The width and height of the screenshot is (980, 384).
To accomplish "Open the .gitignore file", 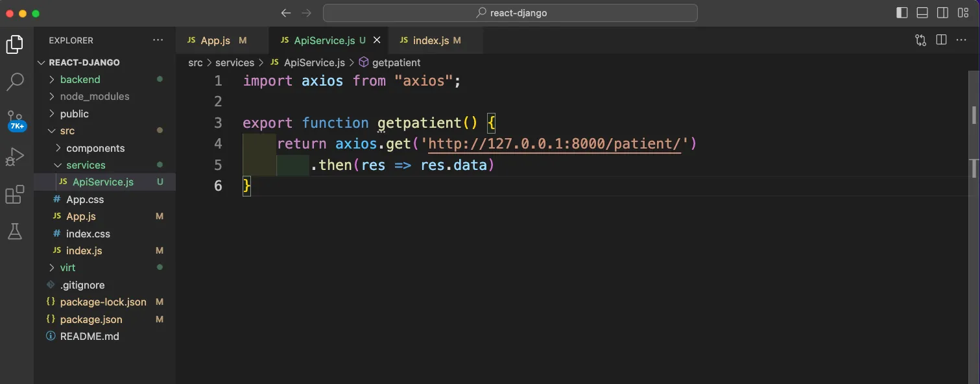I will click(x=104, y=285).
